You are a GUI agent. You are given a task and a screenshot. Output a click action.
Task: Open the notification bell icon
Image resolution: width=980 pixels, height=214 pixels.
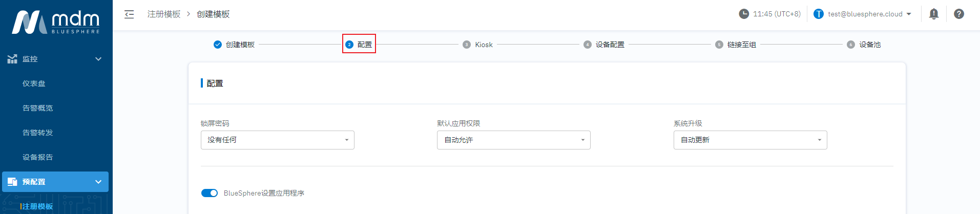pyautogui.click(x=934, y=14)
